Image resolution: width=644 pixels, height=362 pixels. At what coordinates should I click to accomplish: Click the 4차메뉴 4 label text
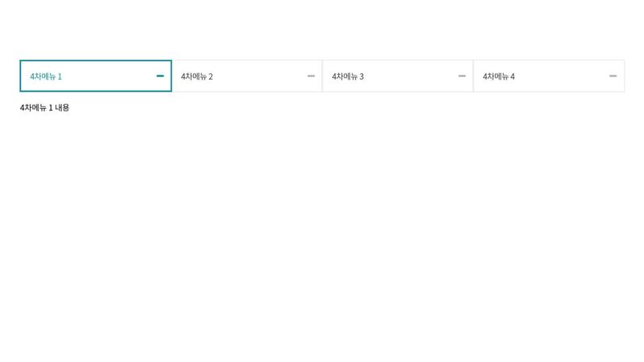[x=498, y=76]
